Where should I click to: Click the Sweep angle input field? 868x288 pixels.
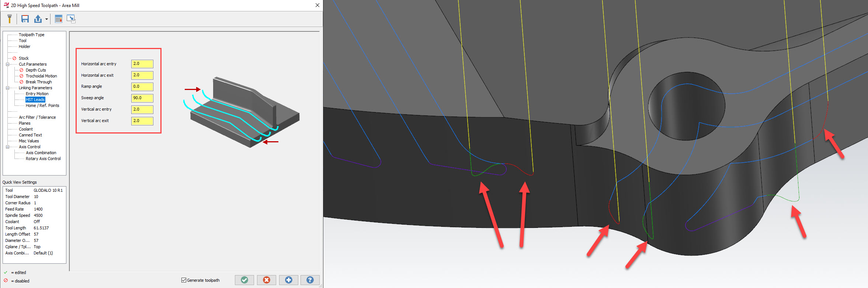(x=142, y=98)
